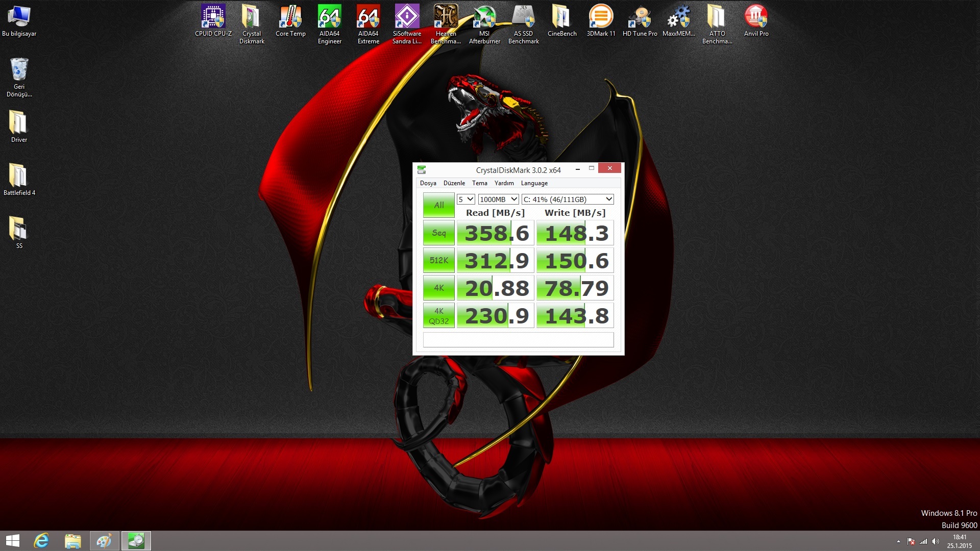Open AS SSD Benchmark icon
The height and width of the screenshot is (551, 980).
(523, 24)
